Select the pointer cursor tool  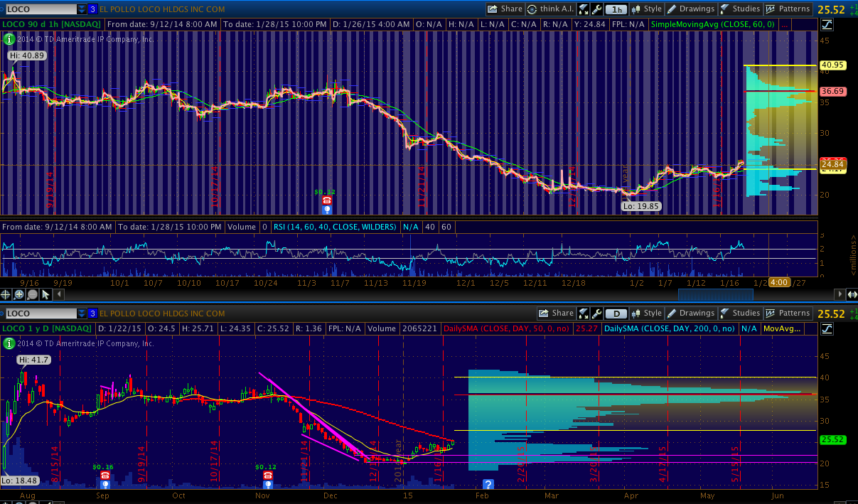coord(45,294)
